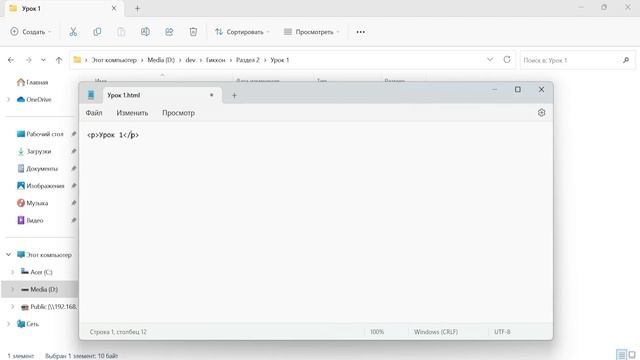
Task: Click the UTF-8 encoding indicator
Action: pos(502,332)
